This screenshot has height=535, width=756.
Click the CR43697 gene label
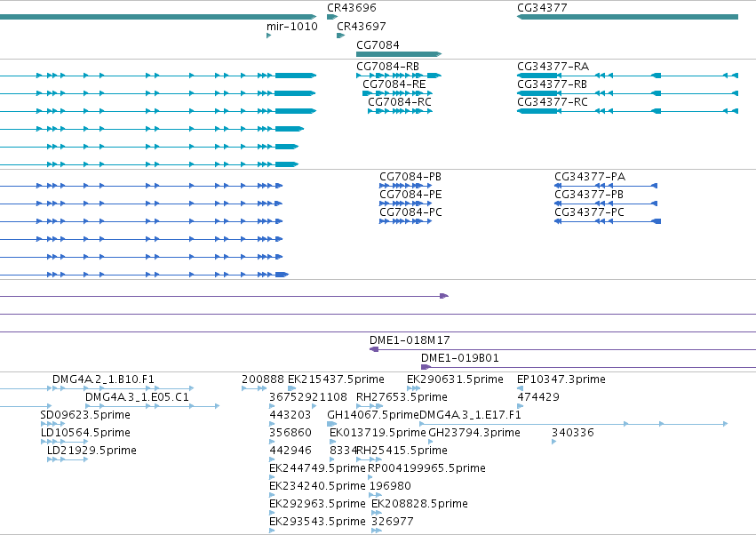[362, 27]
